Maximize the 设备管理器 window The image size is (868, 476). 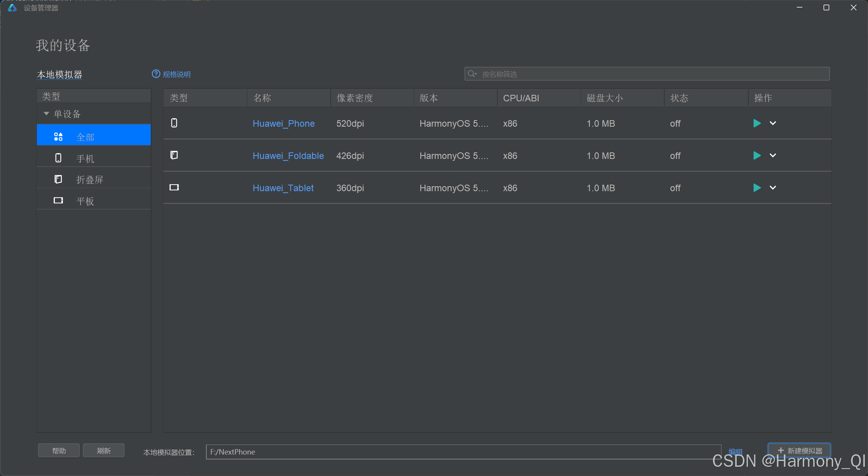pyautogui.click(x=826, y=8)
